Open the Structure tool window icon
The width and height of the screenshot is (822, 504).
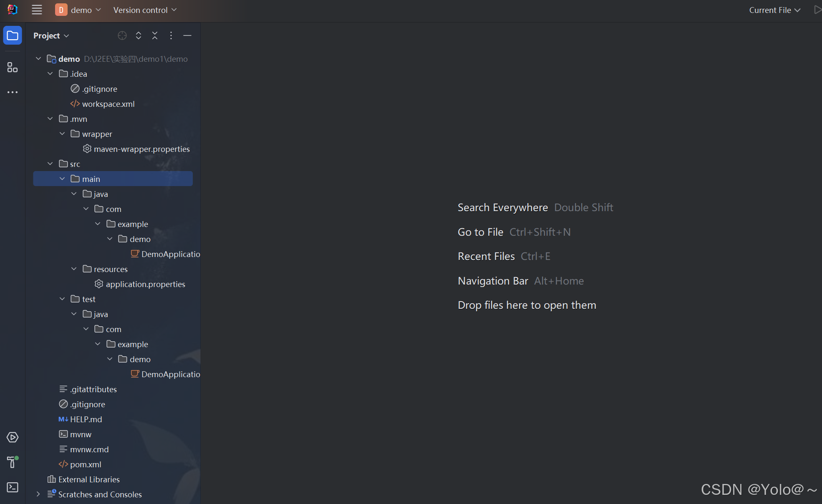[x=13, y=67]
